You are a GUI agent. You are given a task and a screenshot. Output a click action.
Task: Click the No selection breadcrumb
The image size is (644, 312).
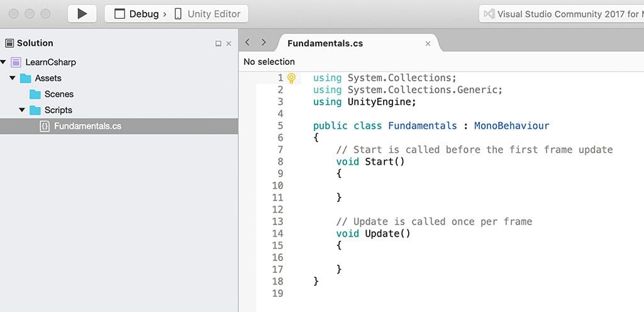click(x=269, y=62)
